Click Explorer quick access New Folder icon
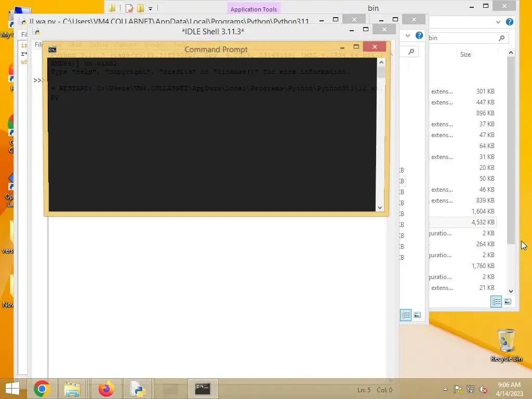The height and width of the screenshot is (399, 532). click(x=140, y=8)
